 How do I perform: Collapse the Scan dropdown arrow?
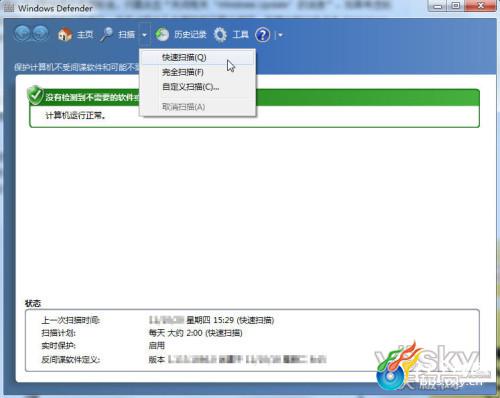[x=145, y=35]
